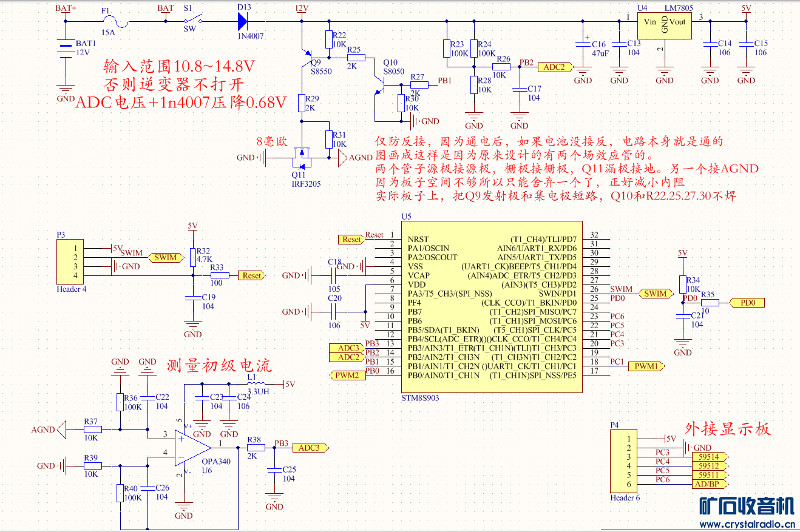
Task: Click the 'VCAP' pin name in U5
Action: pyautogui.click(x=418, y=275)
